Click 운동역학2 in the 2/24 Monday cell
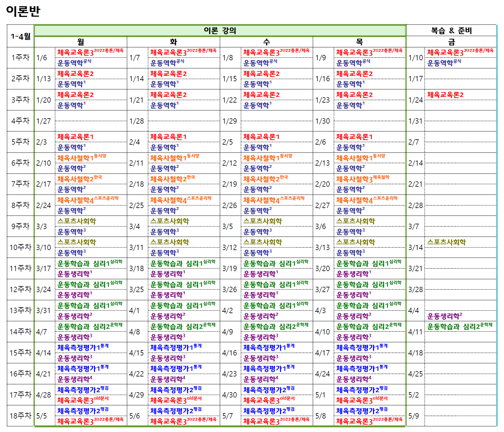 [x=72, y=211]
